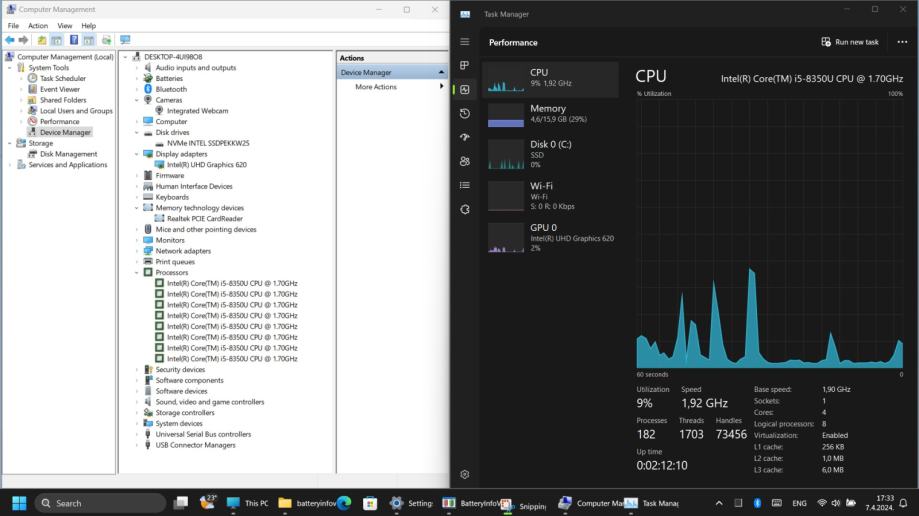
Task: Open Services icon in Task Manager sidebar
Action: pyautogui.click(x=465, y=209)
